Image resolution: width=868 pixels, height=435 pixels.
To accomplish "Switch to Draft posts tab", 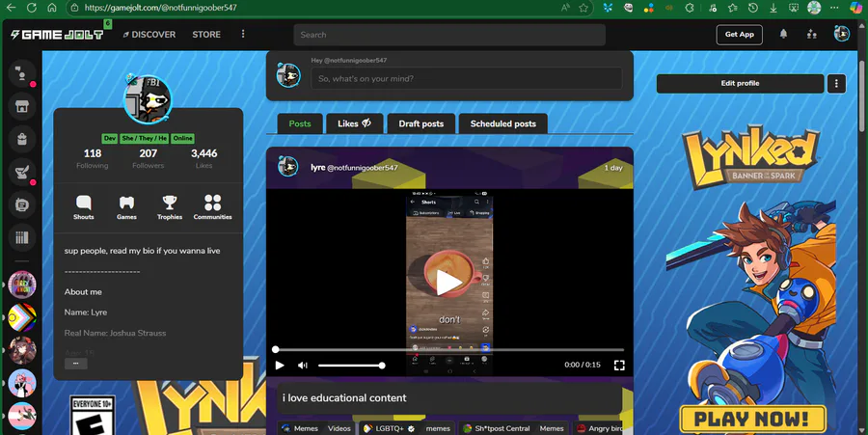I will [421, 123].
